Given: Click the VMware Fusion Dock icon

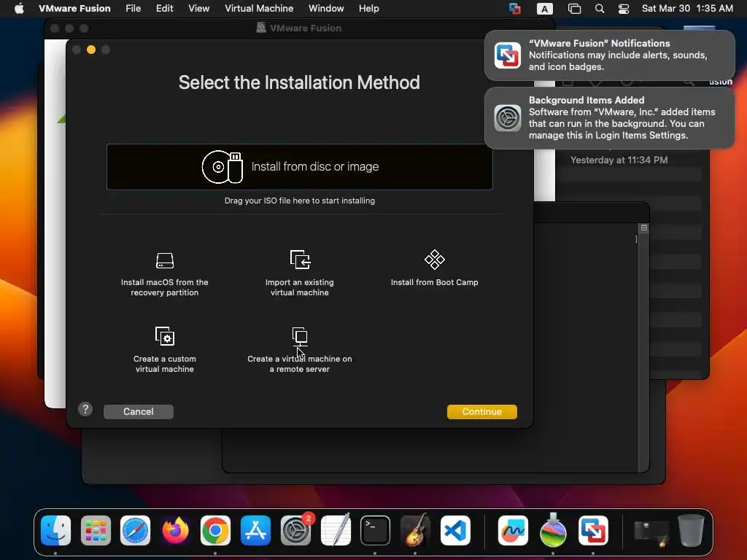Looking at the screenshot, I should pos(593,530).
